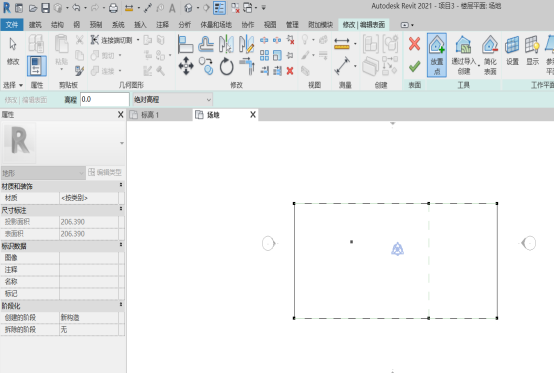Viewport: 554px width, 374px height.
Task: Click the placed point inside topography rectangle
Action: [x=351, y=242]
